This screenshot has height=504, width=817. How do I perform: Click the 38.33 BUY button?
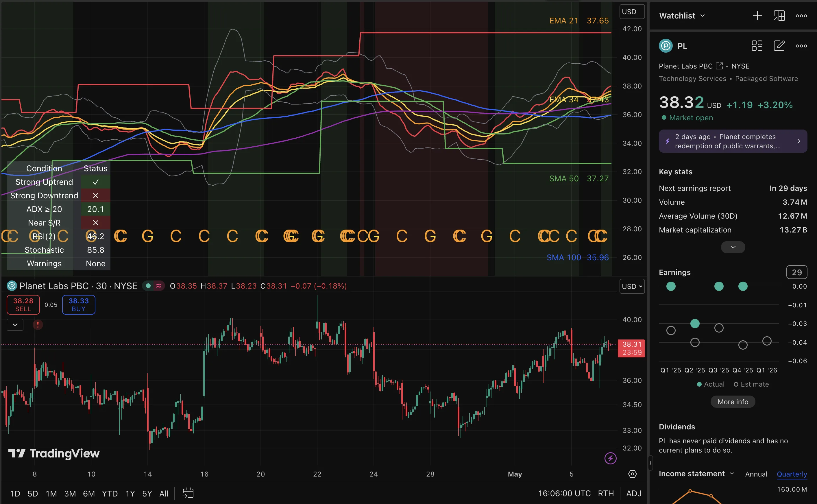(78, 304)
